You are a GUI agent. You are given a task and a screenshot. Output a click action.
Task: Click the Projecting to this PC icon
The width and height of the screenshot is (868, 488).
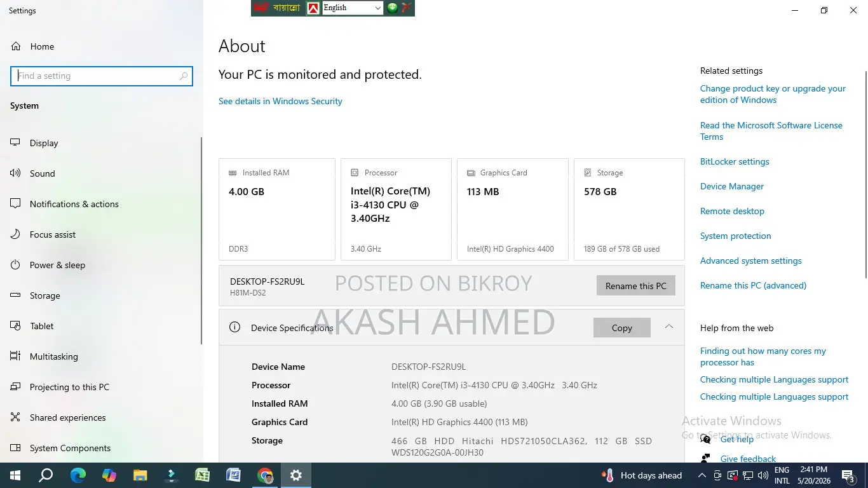tap(16, 387)
